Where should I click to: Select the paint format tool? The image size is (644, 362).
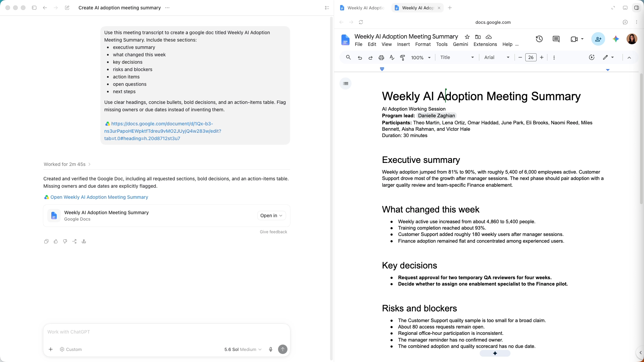pyautogui.click(x=403, y=58)
